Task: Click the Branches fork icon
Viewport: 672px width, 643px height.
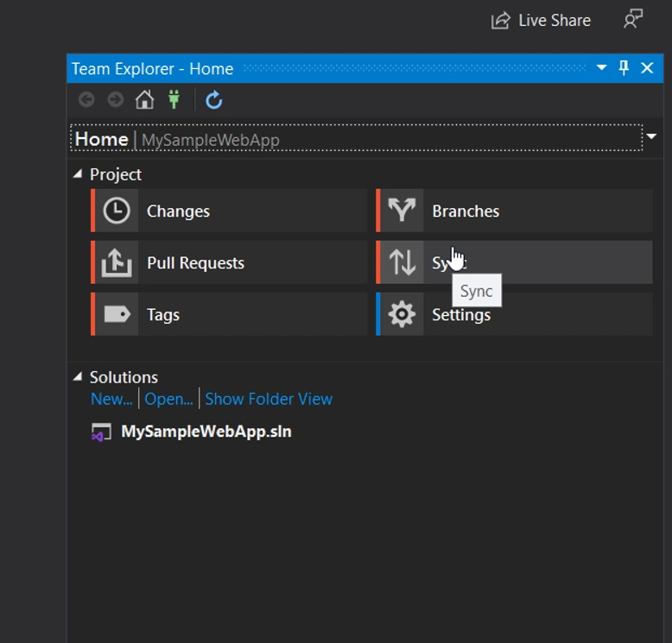Action: point(402,210)
